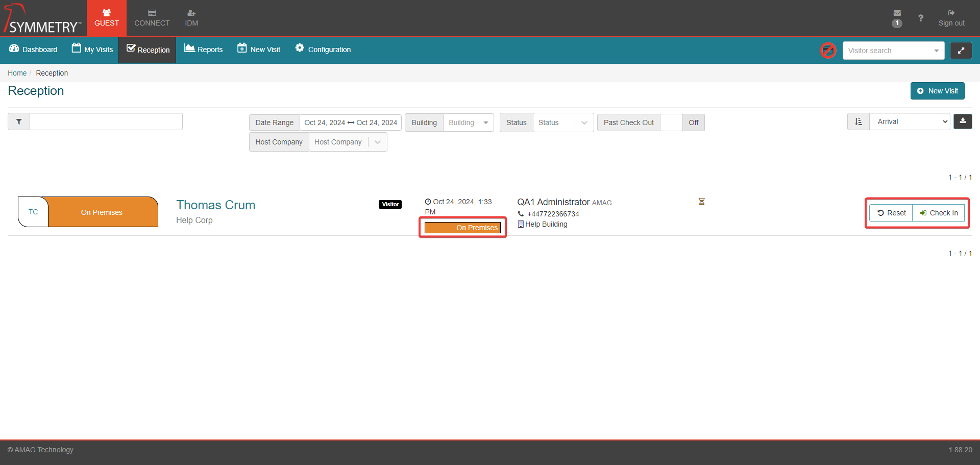This screenshot has width=980, height=465.
Task: Click the black Visitor badge
Action: 390,204
